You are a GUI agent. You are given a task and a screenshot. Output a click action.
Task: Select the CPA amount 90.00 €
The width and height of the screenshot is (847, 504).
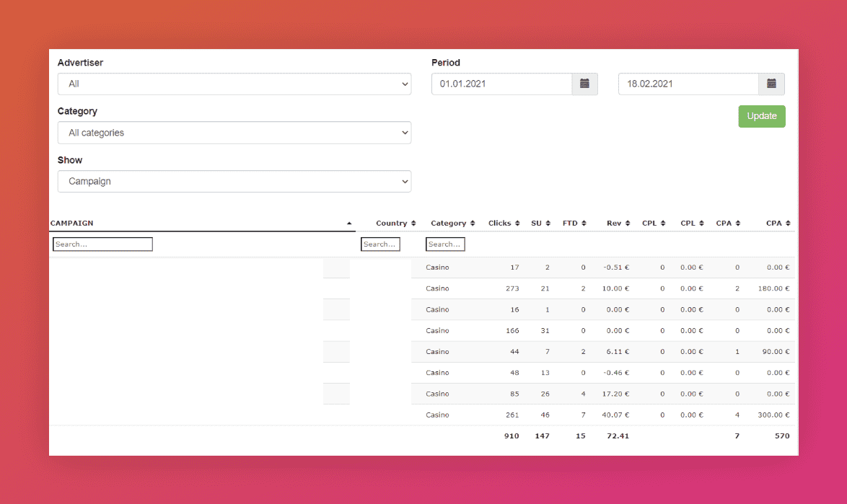pos(776,352)
